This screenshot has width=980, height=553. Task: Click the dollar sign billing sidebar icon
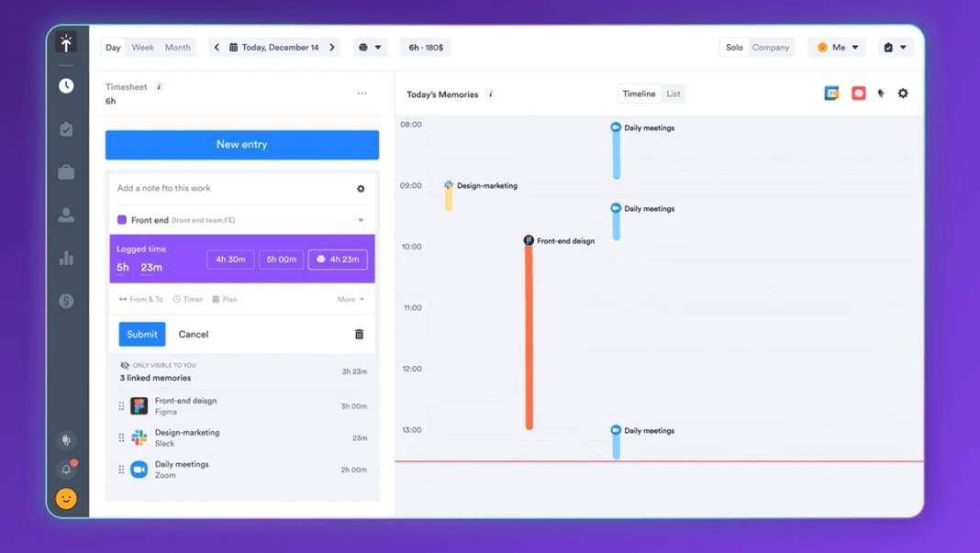click(66, 301)
